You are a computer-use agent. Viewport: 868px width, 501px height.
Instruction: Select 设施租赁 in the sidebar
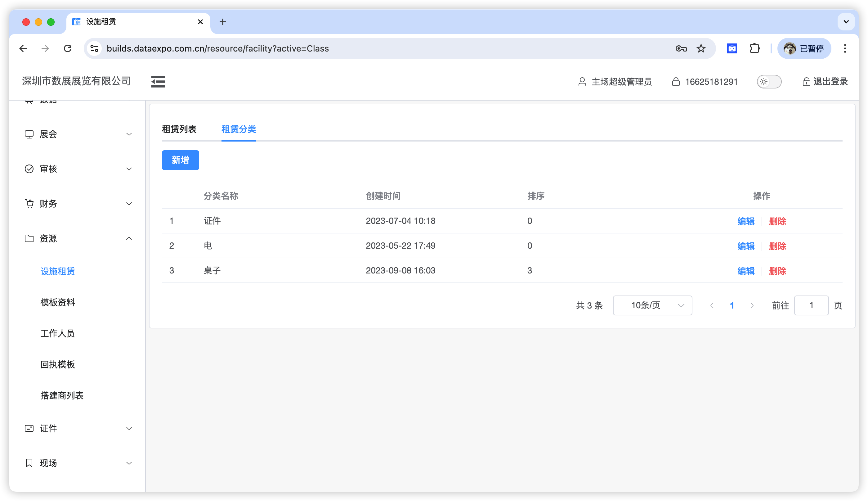coord(57,271)
